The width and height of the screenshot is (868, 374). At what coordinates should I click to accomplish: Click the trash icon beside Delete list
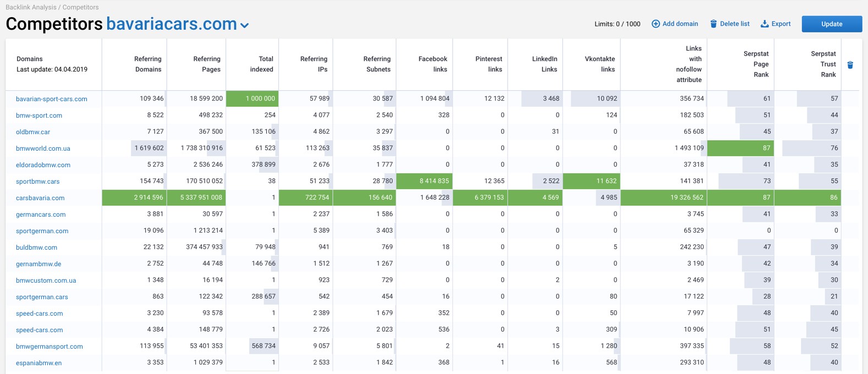point(713,24)
